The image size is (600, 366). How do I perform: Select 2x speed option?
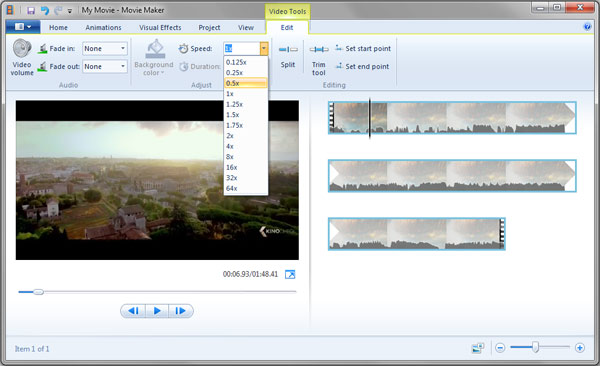tap(246, 136)
